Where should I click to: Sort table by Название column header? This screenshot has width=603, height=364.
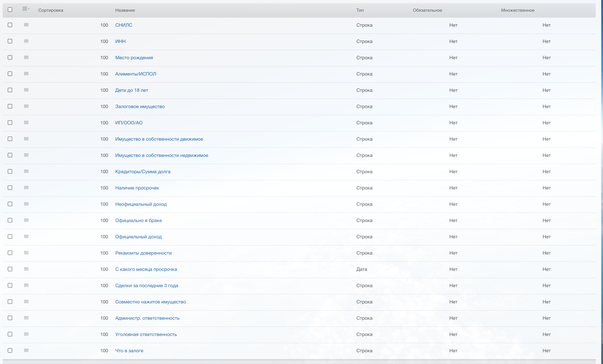tap(125, 10)
